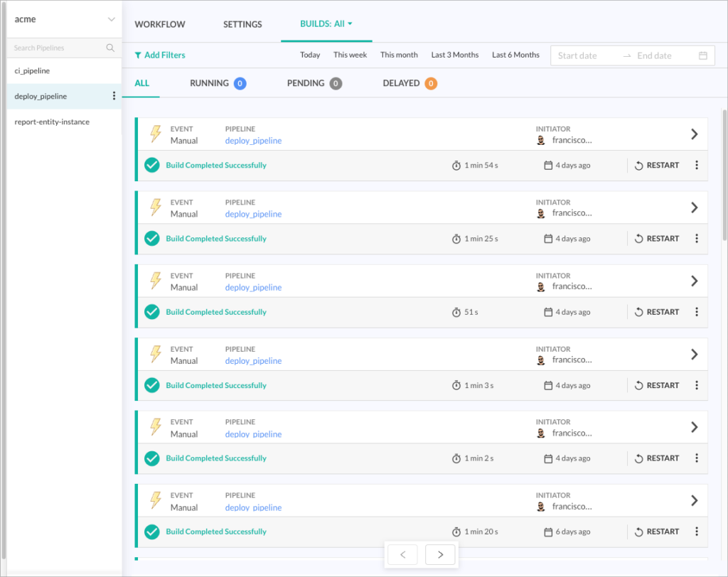Click the green success checkmark on the first build

[151, 165]
